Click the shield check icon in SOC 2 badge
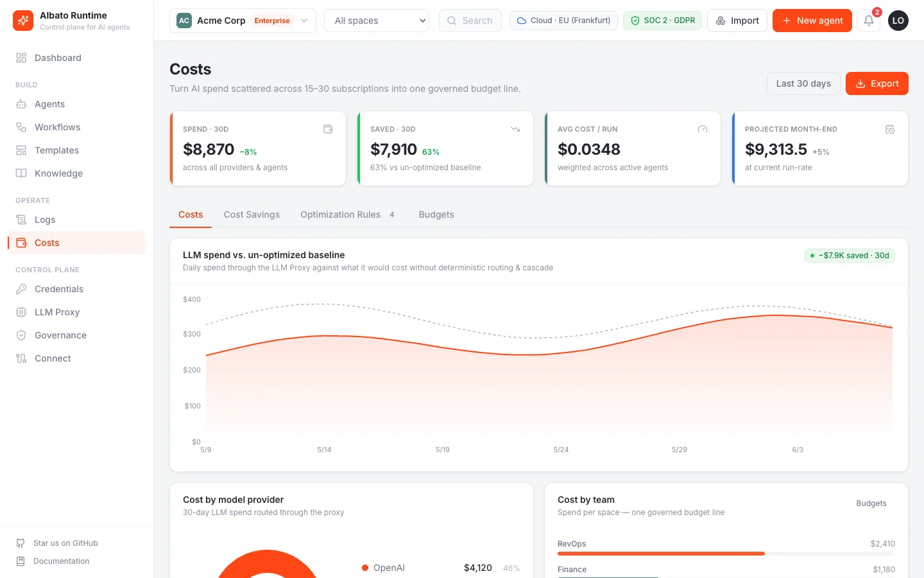The height and width of the screenshot is (578, 924). tap(635, 21)
